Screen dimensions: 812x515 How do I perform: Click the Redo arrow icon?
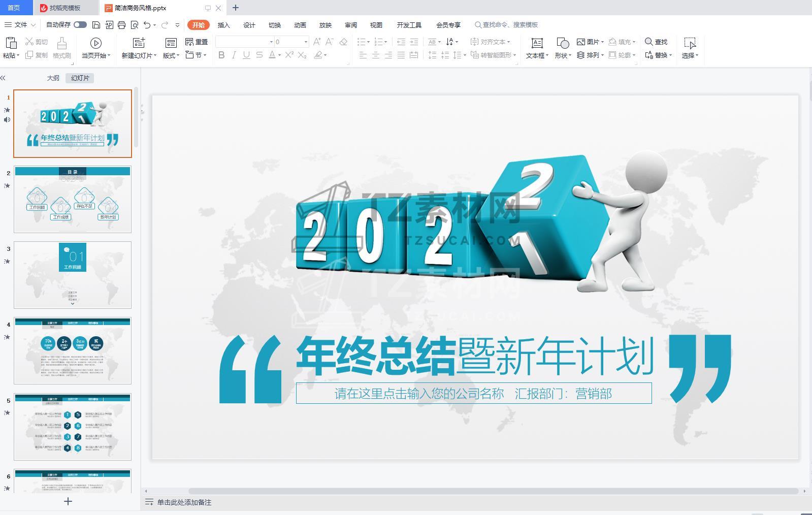[x=165, y=25]
